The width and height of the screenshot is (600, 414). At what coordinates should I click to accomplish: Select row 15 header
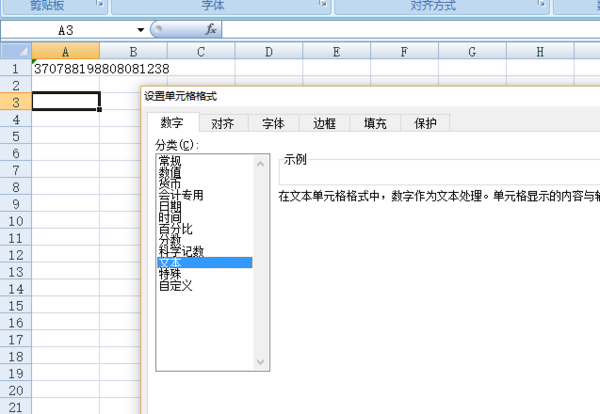point(16,305)
